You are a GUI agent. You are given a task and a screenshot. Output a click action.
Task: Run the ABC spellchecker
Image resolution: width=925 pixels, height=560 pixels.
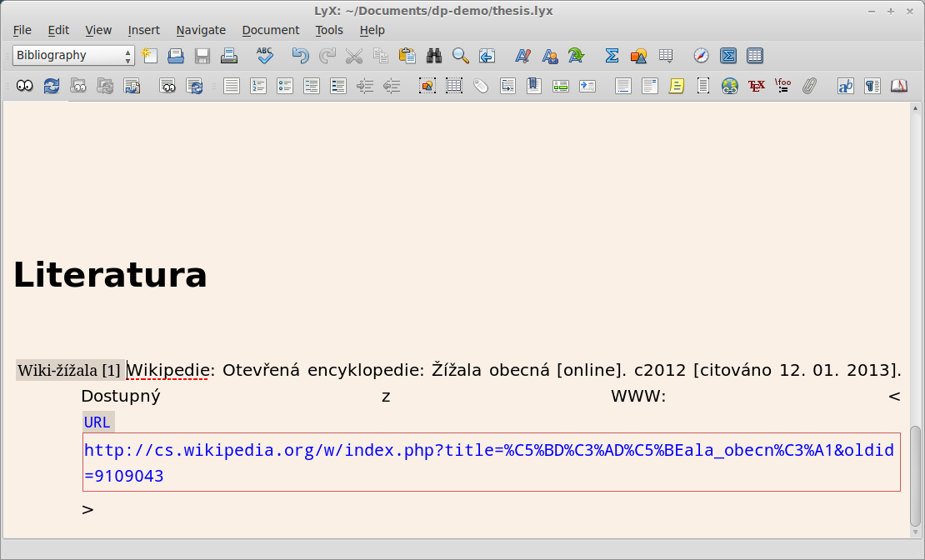point(265,56)
